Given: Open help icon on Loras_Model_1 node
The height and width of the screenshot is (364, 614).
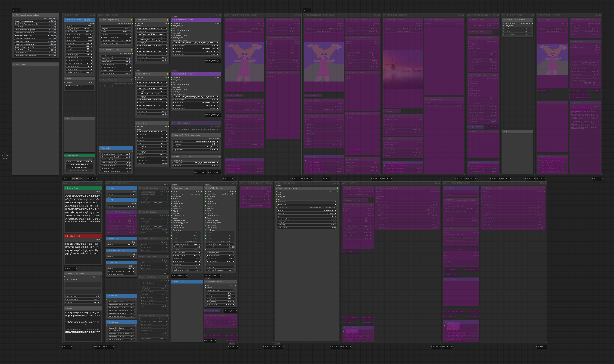Looking at the screenshot, I should pyautogui.click(x=168, y=20).
